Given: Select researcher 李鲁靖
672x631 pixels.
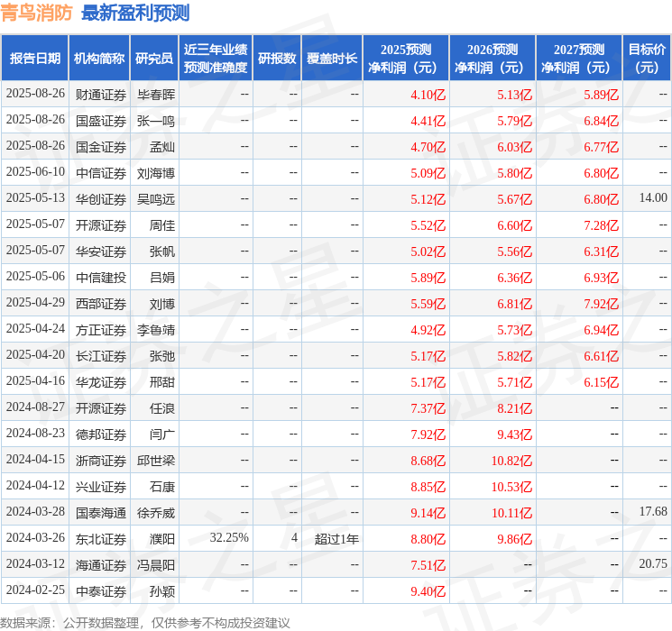Looking at the screenshot, I should [x=156, y=330].
